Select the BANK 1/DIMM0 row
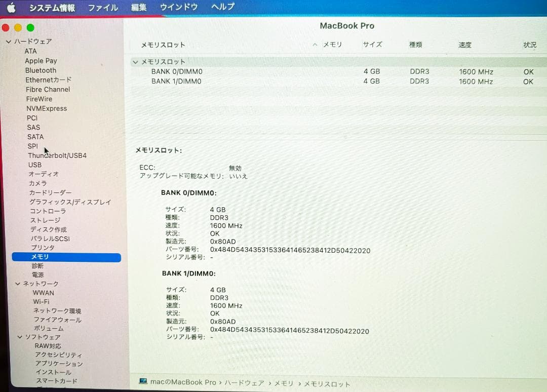The image size is (547, 392). coord(176,81)
